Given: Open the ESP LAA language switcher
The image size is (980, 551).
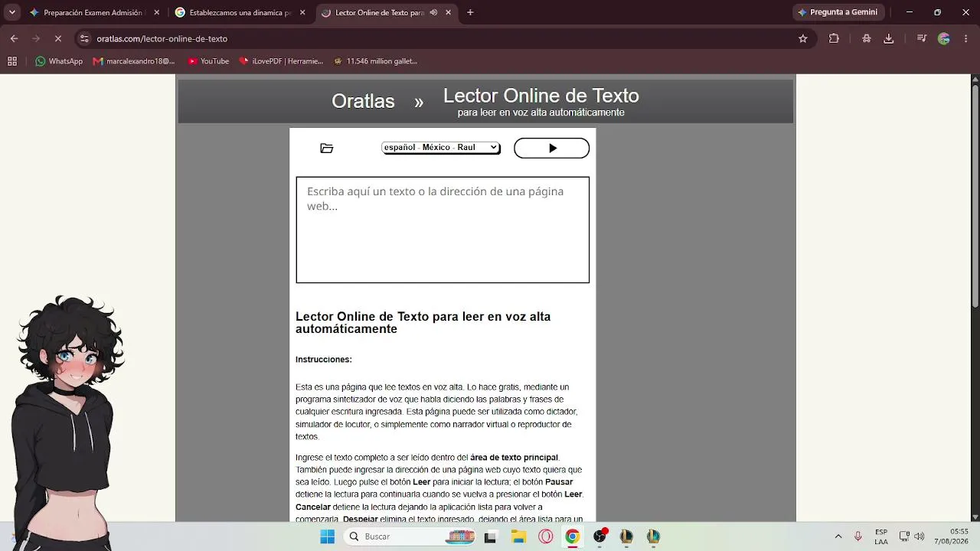Looking at the screenshot, I should point(881,536).
